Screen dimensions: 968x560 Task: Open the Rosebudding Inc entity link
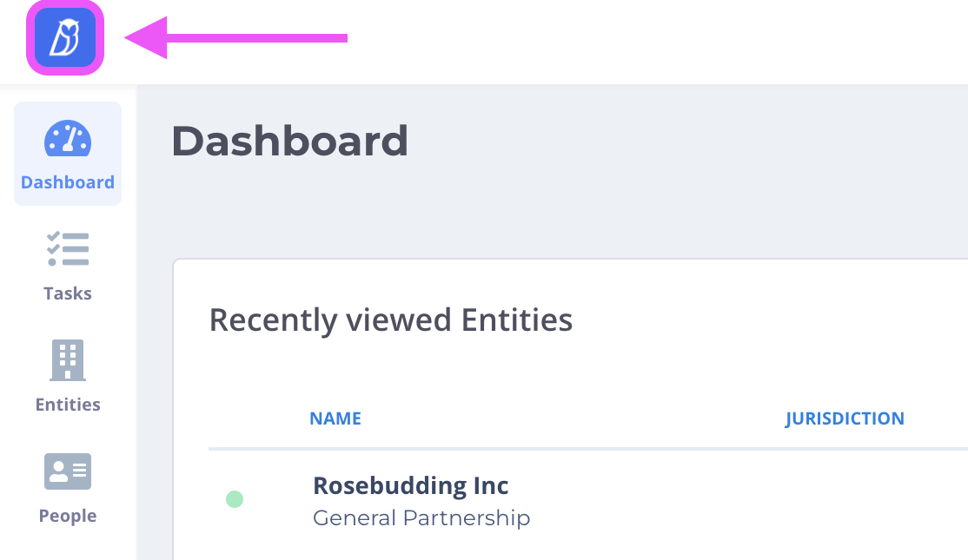[x=410, y=485]
